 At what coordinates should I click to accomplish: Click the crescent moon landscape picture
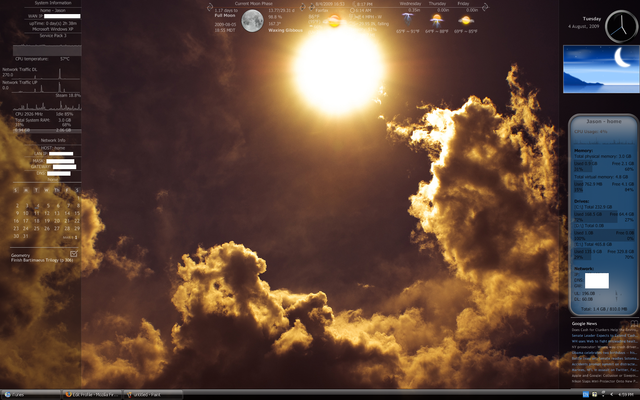pyautogui.click(x=601, y=69)
